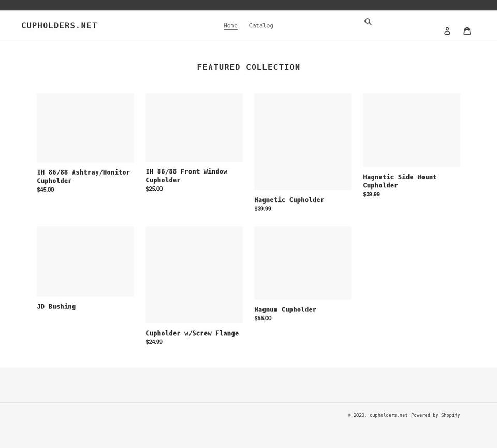Image resolution: width=497 pixels, height=448 pixels.
Task: Go to the Home menu item
Action: pos(230,26)
